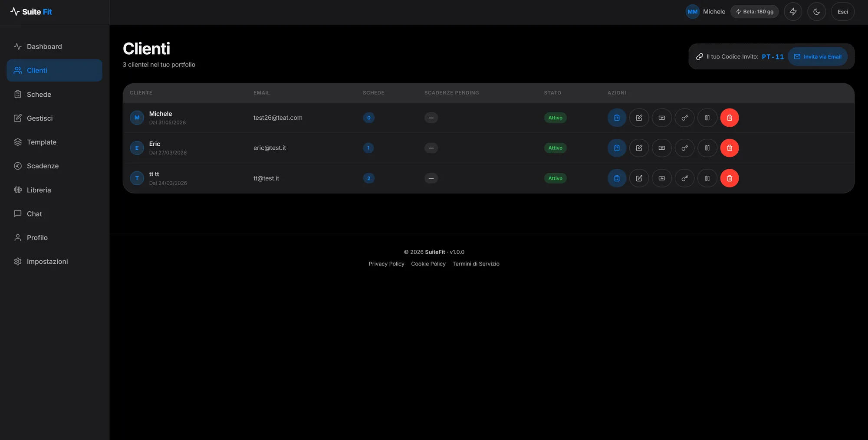The width and height of the screenshot is (868, 440).
Task: Open the clipboard schede icon for tt tt
Action: click(x=617, y=178)
